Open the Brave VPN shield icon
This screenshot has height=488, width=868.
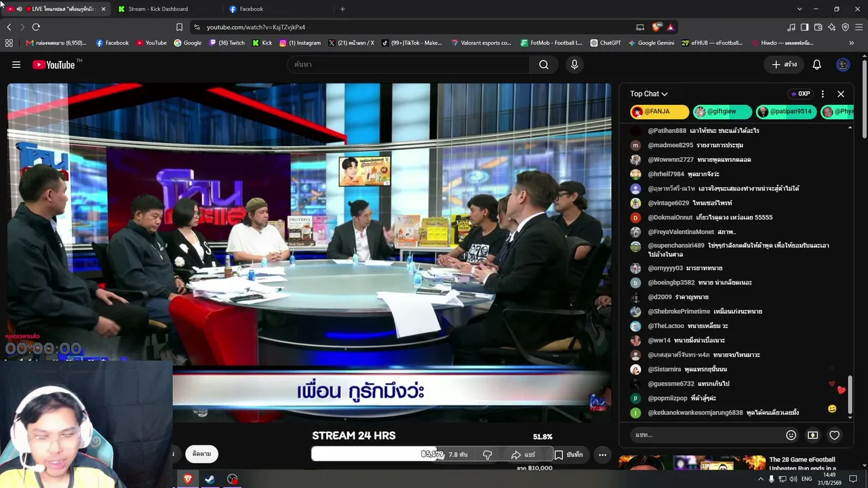pyautogui.click(x=845, y=27)
